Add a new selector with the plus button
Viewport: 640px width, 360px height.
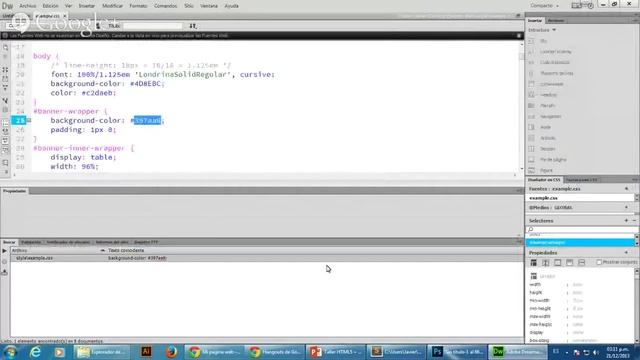(627, 221)
